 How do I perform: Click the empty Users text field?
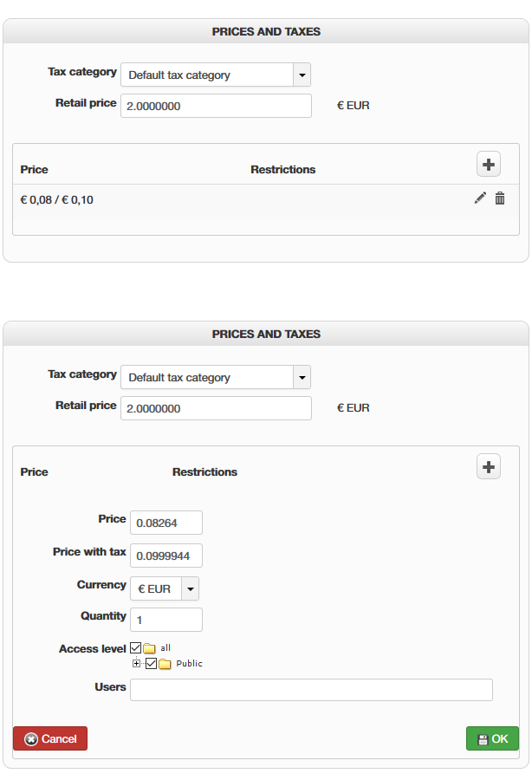click(x=311, y=690)
